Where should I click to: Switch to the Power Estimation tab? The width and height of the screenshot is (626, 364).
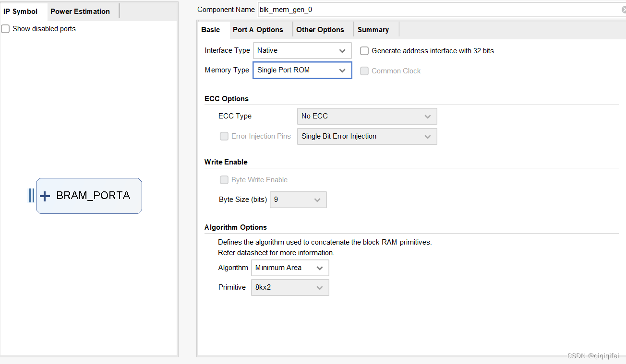(x=80, y=12)
